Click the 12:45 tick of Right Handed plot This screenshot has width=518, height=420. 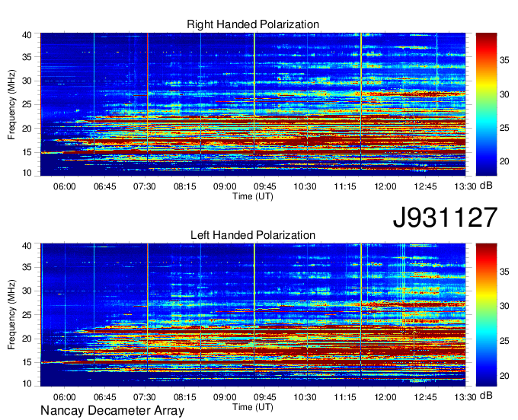(426, 186)
